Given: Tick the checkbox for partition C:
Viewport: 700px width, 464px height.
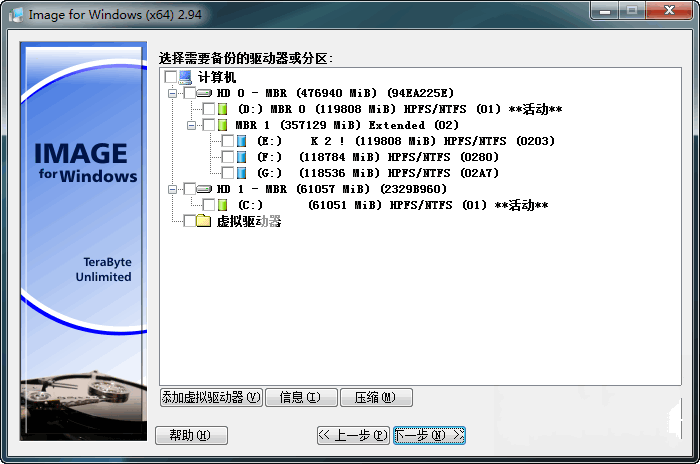Looking at the screenshot, I should click(209, 205).
